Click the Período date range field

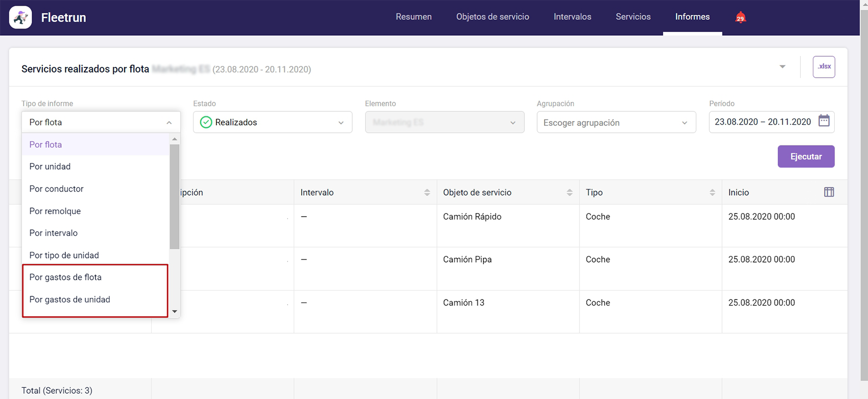(762, 122)
